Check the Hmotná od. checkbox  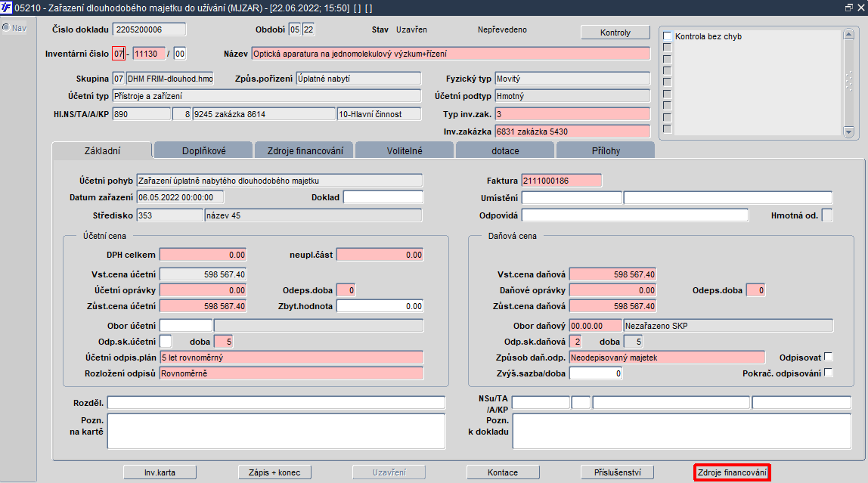click(827, 215)
